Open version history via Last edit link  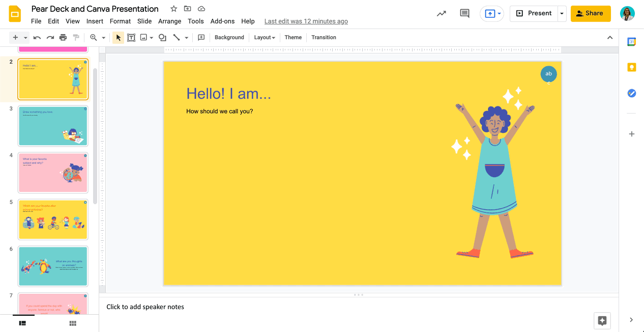click(x=306, y=21)
